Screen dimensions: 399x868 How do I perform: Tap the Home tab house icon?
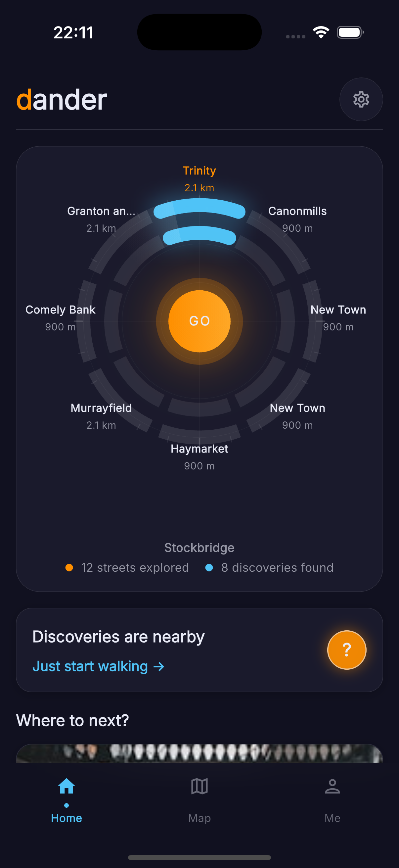click(66, 787)
